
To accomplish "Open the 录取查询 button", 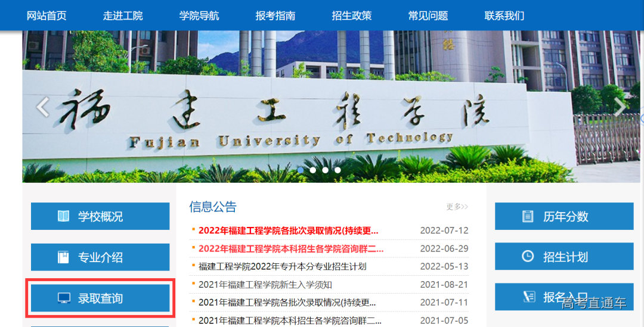I will coord(100,298).
